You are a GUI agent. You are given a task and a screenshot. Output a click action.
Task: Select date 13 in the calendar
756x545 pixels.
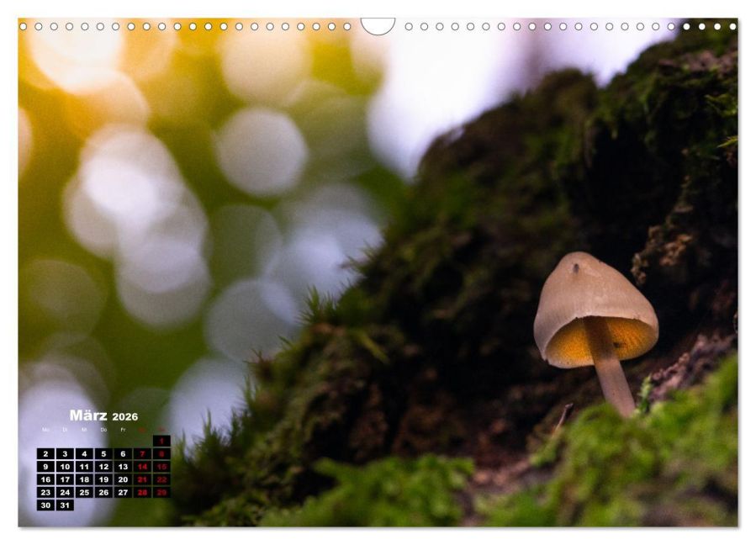(123, 467)
